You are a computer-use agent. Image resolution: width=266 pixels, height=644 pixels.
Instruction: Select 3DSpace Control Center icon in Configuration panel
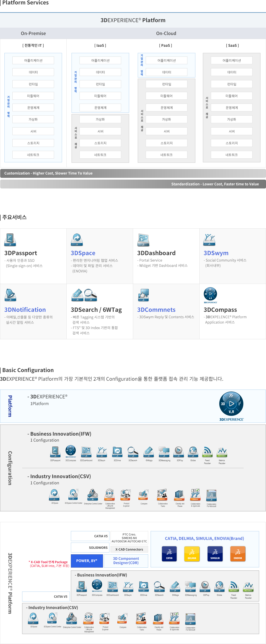[74, 495]
